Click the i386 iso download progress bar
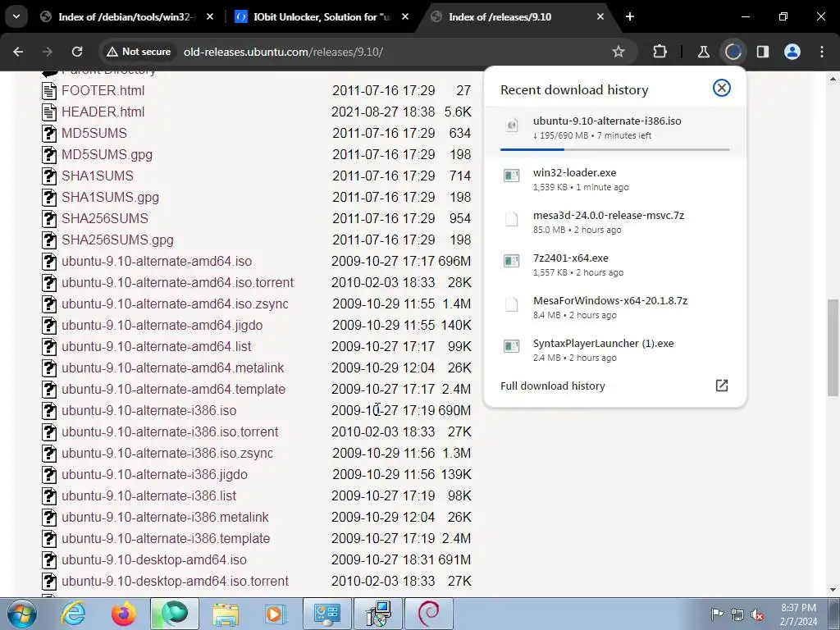The height and width of the screenshot is (630, 840). click(615, 149)
